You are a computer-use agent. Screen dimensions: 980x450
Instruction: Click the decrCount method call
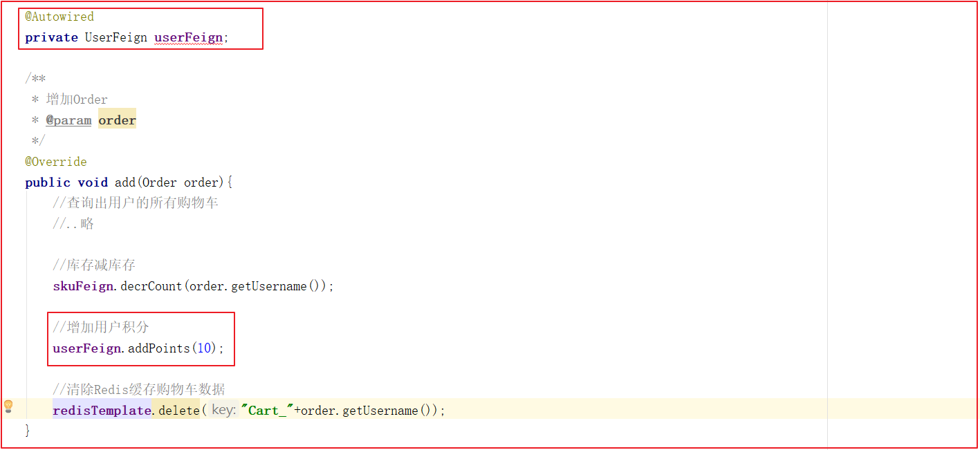point(151,286)
